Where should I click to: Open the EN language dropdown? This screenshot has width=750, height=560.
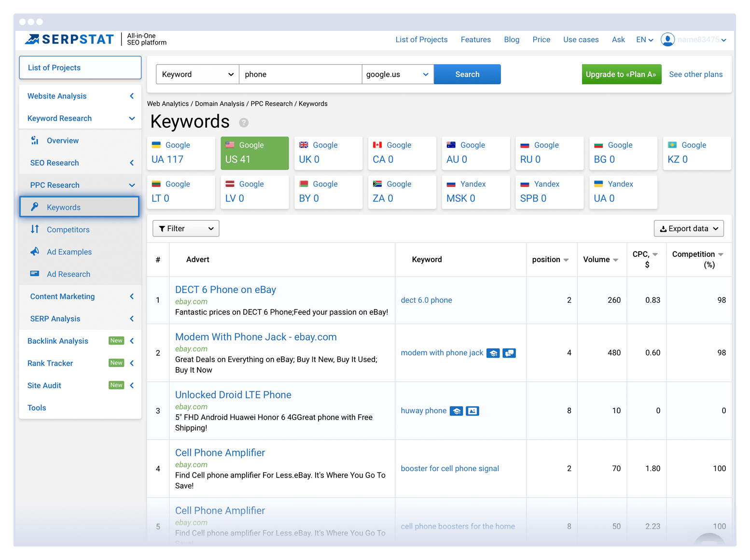tap(644, 40)
